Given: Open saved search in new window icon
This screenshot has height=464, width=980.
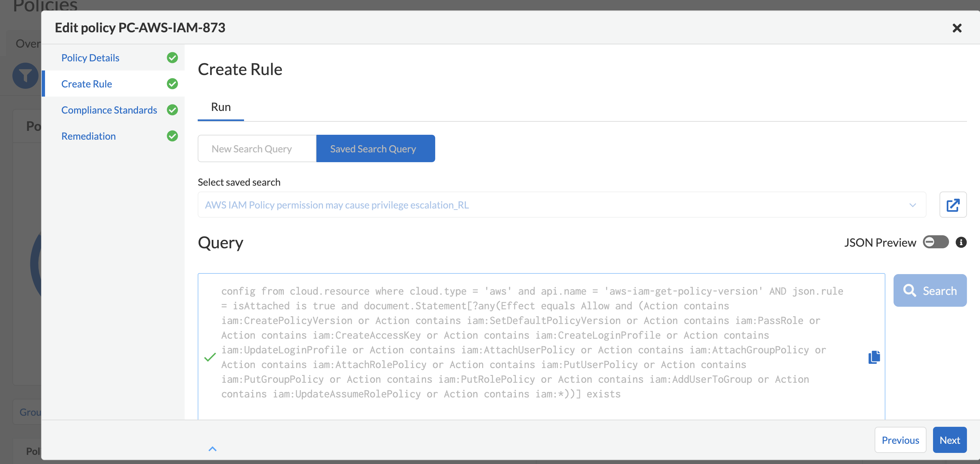Looking at the screenshot, I should click(x=953, y=205).
